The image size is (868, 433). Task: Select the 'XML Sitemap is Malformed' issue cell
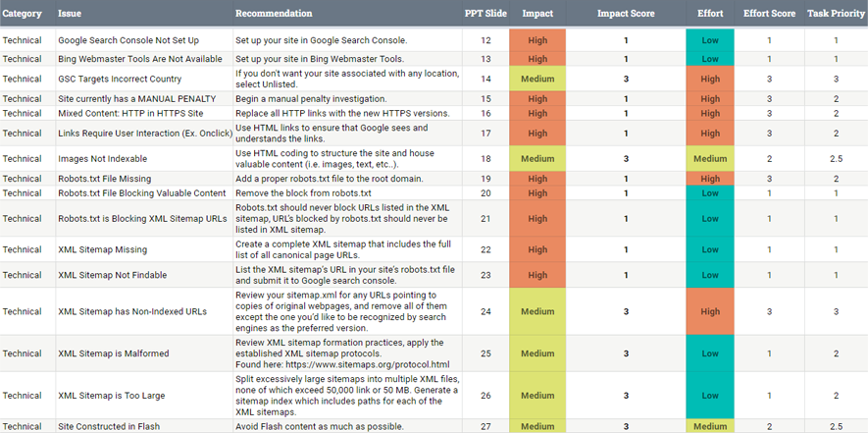click(x=114, y=353)
